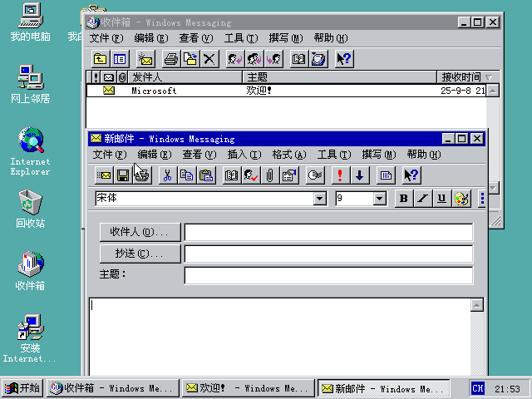Image resolution: width=532 pixels, height=399 pixels.
Task: Click the Send envelope icon in the new message toolbar
Action: pos(105,175)
